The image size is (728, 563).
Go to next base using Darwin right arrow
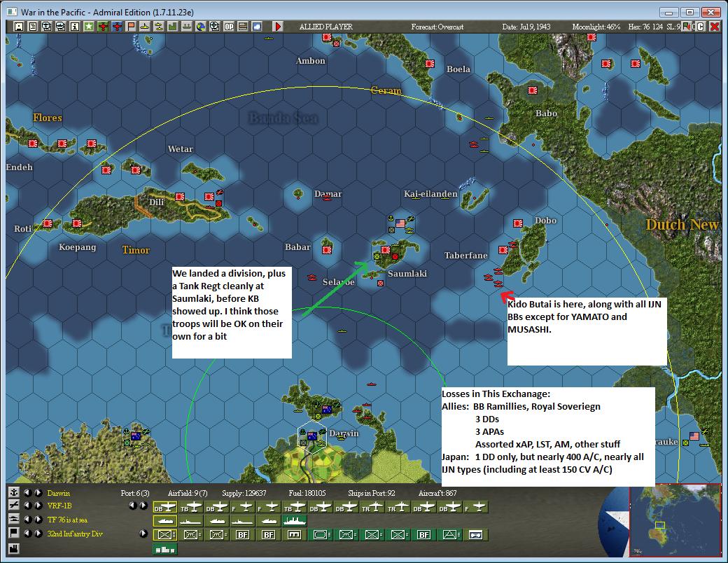pyautogui.click(x=38, y=492)
